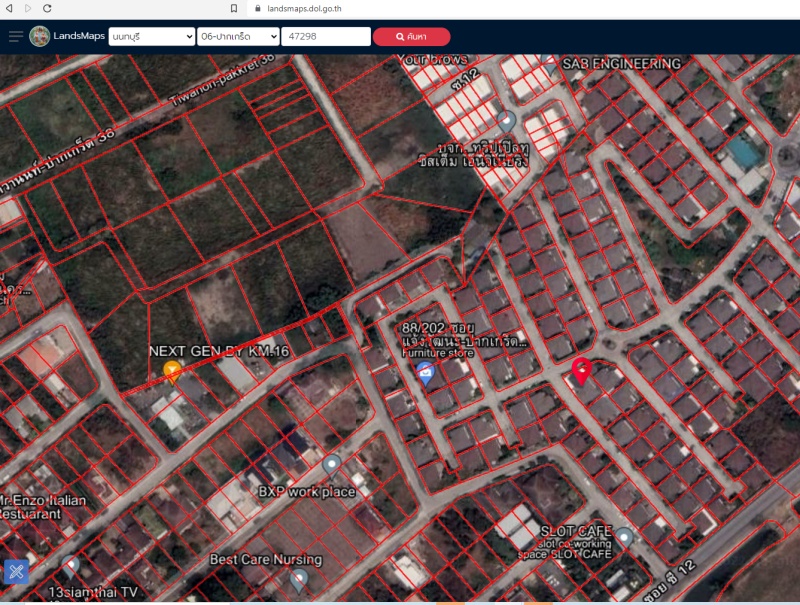
Task: Click the blue Furniture store marker
Action: tap(425, 374)
